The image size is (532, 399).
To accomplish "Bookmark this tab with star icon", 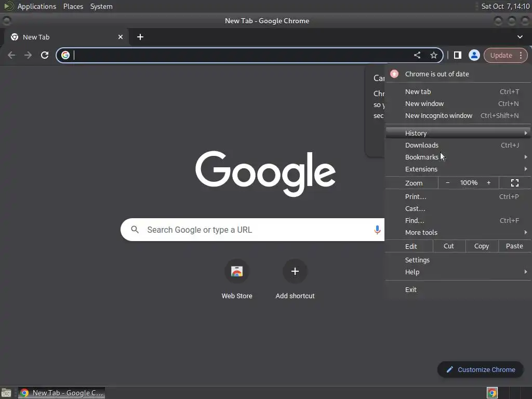I will 434,55.
